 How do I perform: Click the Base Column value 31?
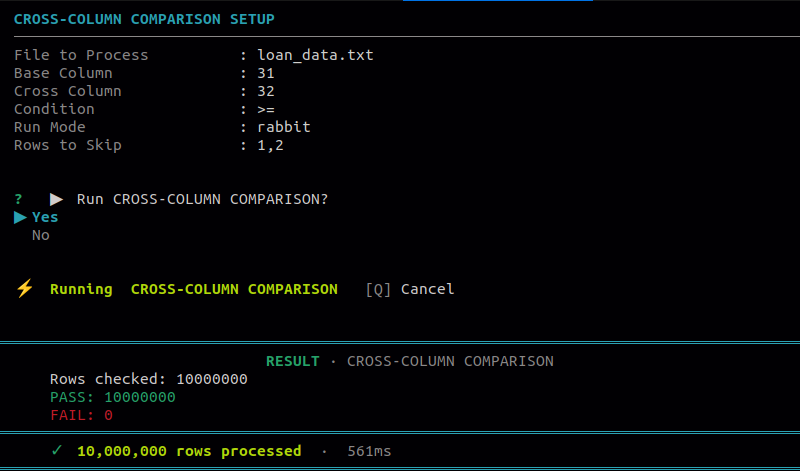266,73
